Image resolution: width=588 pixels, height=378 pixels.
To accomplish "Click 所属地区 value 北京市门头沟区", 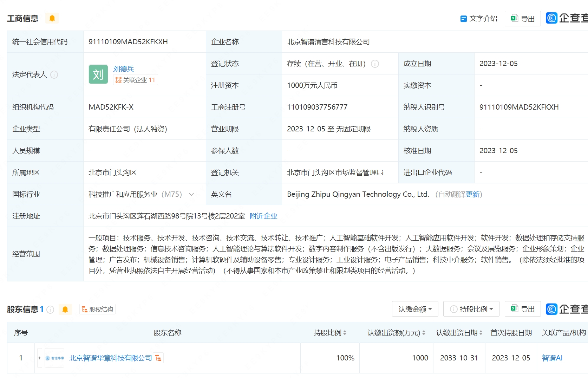I will pyautogui.click(x=112, y=172).
